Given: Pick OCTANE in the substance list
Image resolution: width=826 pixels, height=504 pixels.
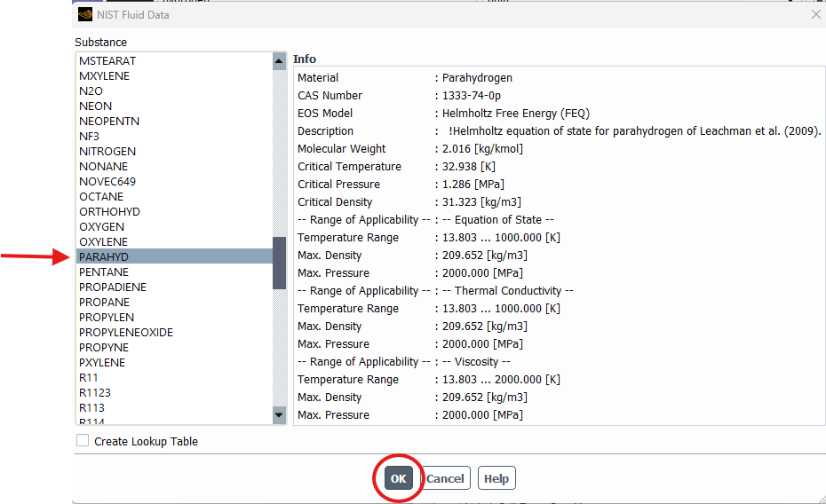Looking at the screenshot, I should (174, 197).
